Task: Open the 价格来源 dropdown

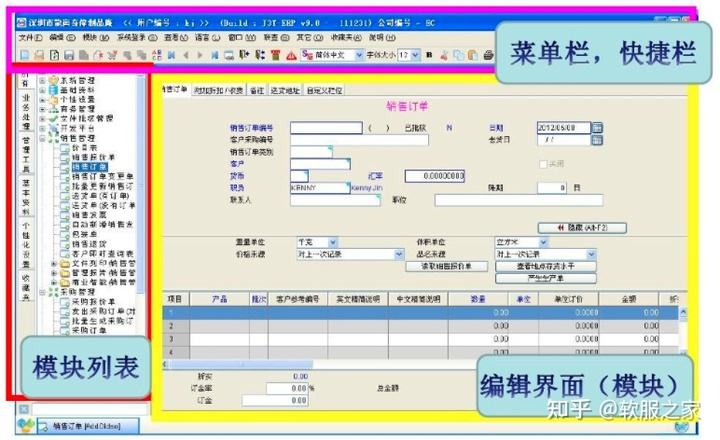Action: [x=399, y=254]
